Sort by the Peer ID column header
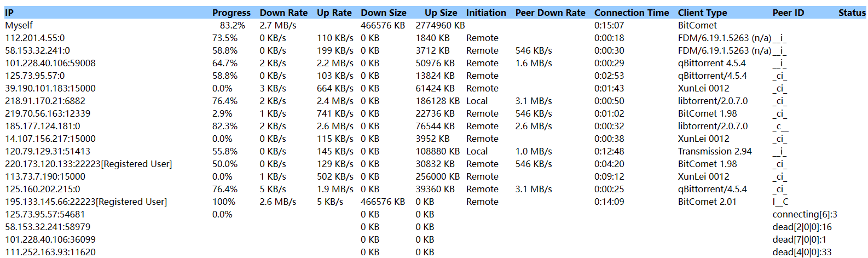Image resolution: width=868 pixels, height=258 pixels. [788, 13]
